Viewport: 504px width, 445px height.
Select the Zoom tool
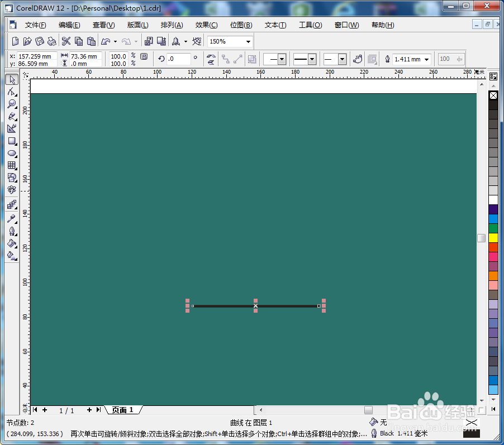pos(12,104)
